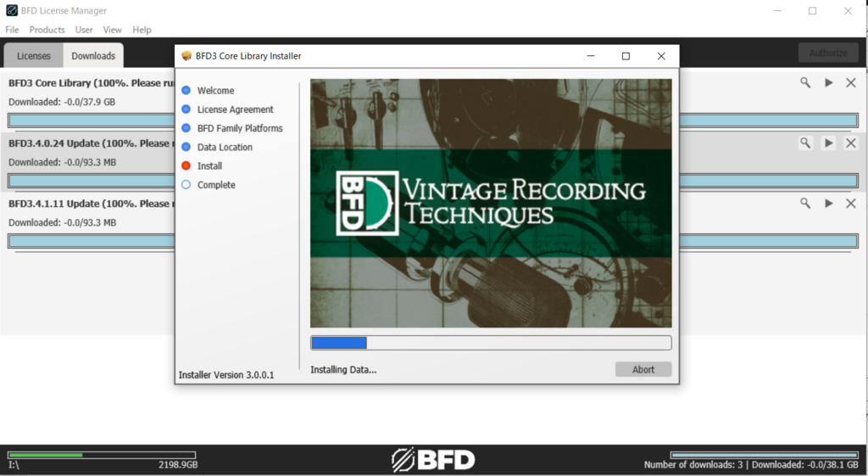Click the '2198.9GB' free space text
The image size is (868, 476).
click(x=178, y=465)
